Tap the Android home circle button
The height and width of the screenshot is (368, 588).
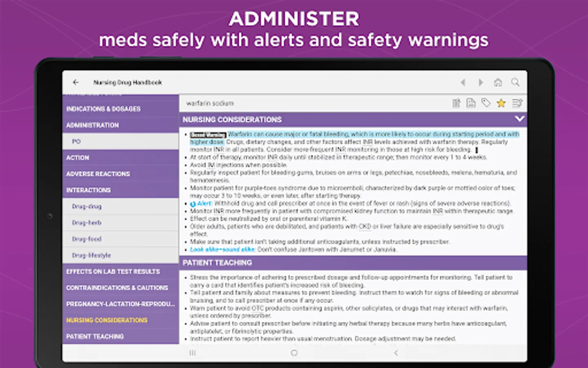pyautogui.click(x=294, y=353)
